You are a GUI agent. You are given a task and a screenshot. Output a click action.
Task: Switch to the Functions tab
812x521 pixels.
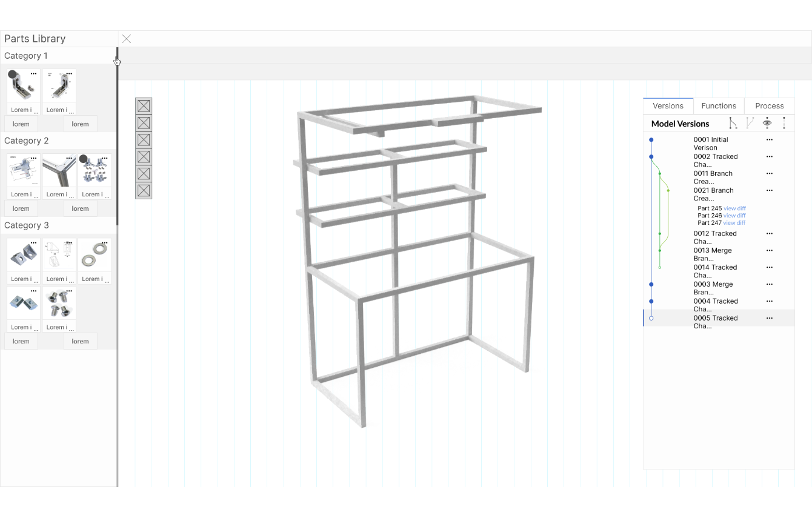click(719, 105)
